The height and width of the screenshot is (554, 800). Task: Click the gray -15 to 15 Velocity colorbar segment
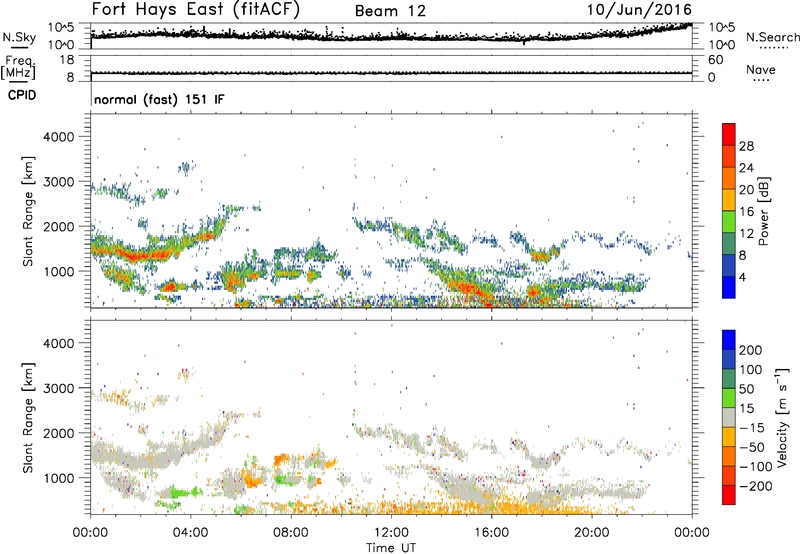pyautogui.click(x=729, y=417)
